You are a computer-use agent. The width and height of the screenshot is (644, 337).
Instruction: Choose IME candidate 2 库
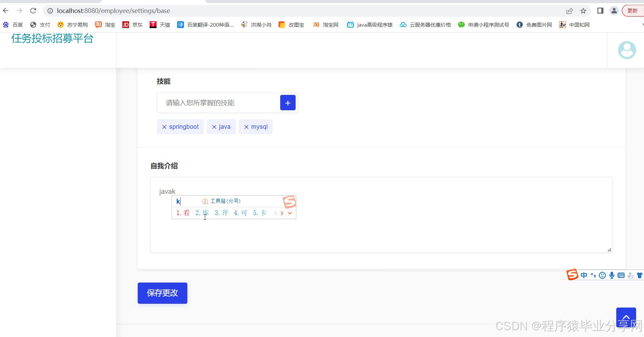[202, 213]
